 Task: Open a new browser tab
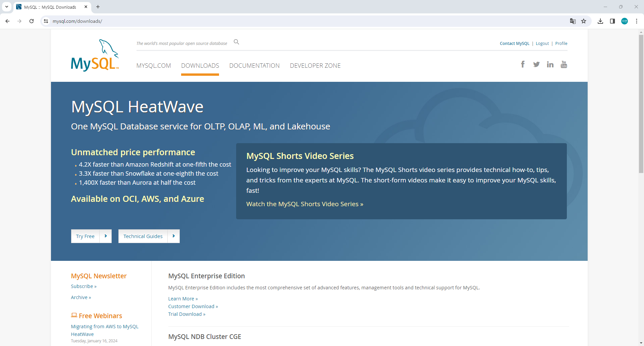coord(98,7)
